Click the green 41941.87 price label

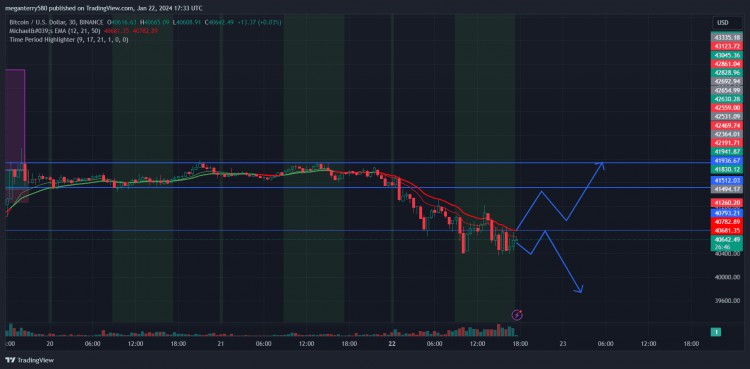tap(726, 151)
